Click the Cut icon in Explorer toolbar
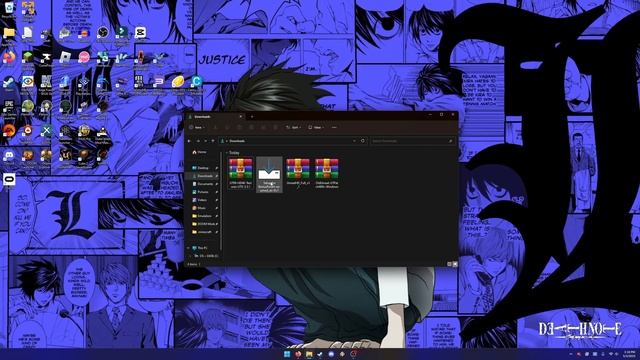Image resolution: width=640 pixels, height=360 pixels. coord(215,127)
